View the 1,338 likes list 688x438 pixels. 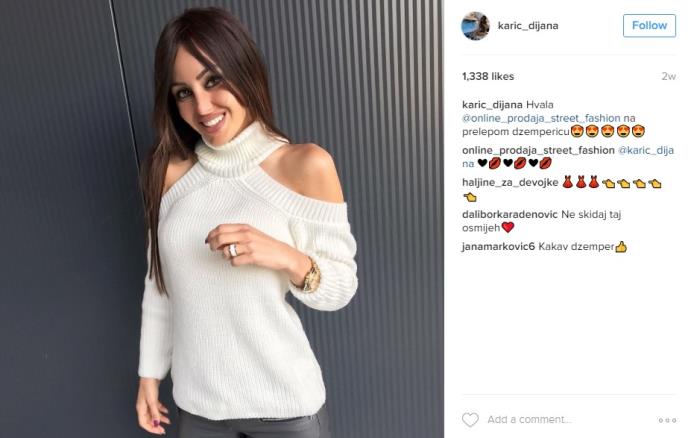[x=487, y=76]
